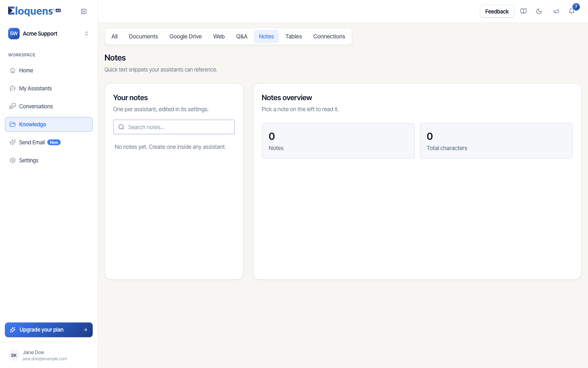Go to Home in sidebar
Viewport: 588px width, 368px height.
point(49,70)
